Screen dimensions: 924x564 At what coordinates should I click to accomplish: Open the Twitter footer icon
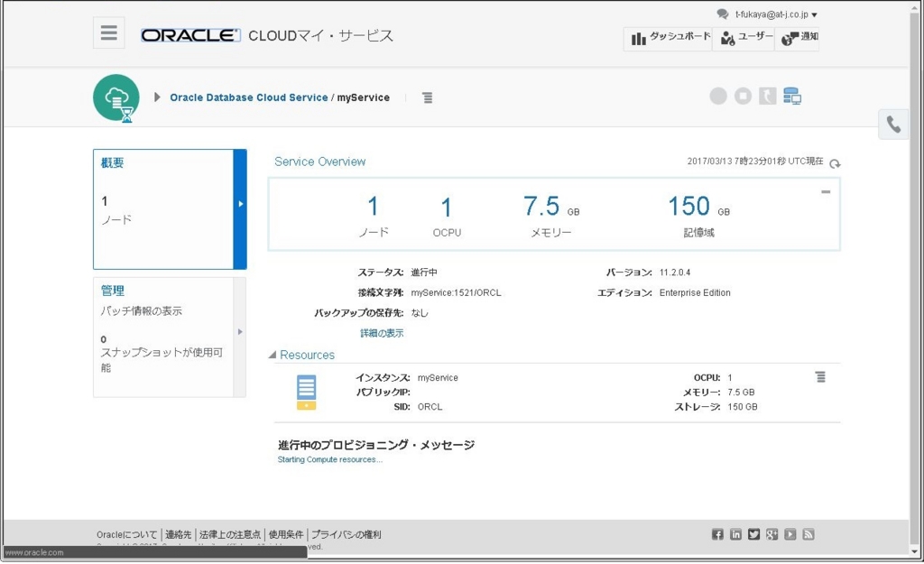pos(753,534)
